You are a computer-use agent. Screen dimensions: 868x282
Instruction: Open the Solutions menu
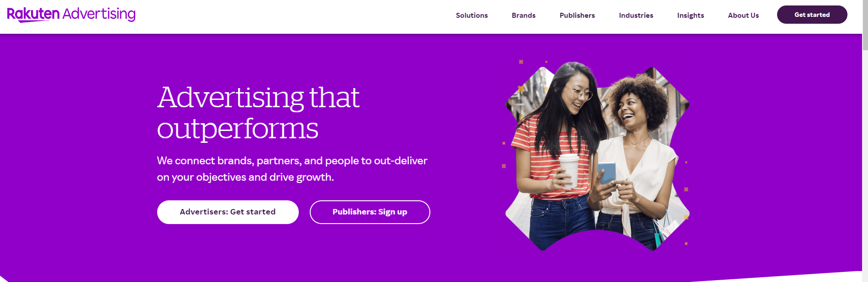471,16
